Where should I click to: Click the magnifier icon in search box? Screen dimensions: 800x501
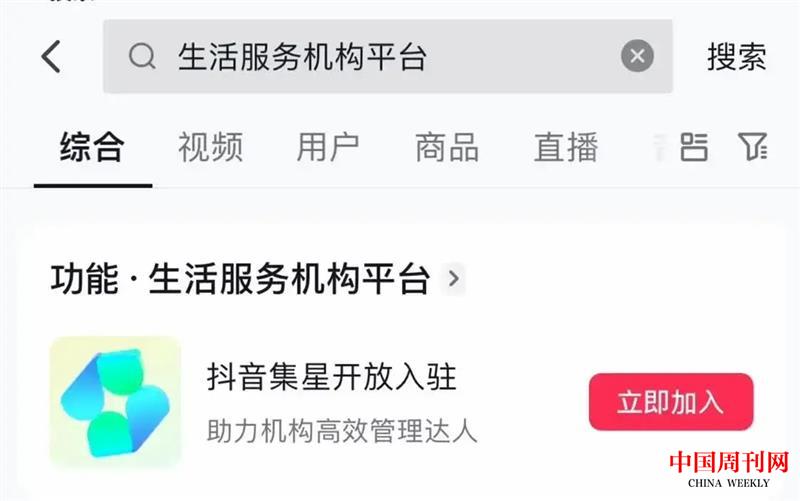(142, 56)
